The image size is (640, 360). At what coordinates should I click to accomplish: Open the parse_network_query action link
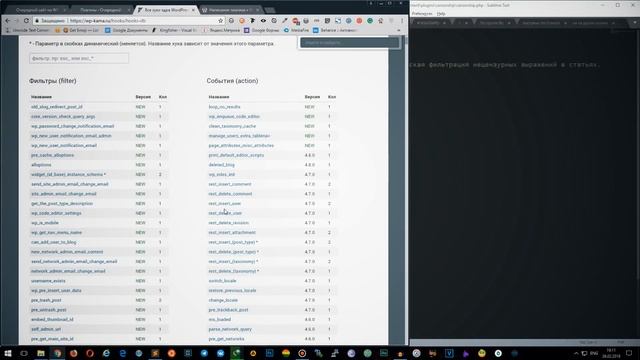(x=230, y=329)
